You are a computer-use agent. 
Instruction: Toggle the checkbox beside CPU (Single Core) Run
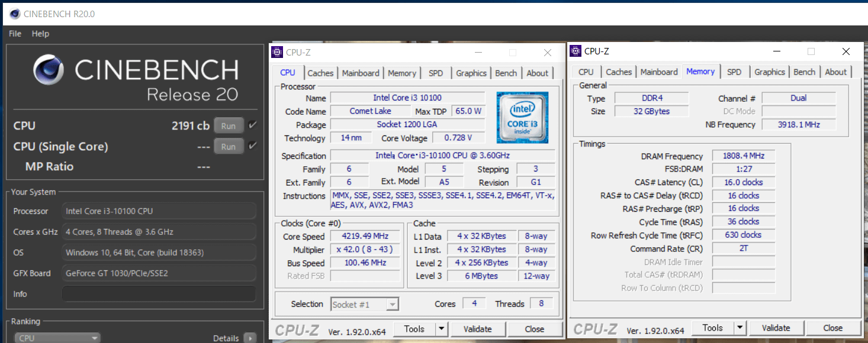pos(253,146)
